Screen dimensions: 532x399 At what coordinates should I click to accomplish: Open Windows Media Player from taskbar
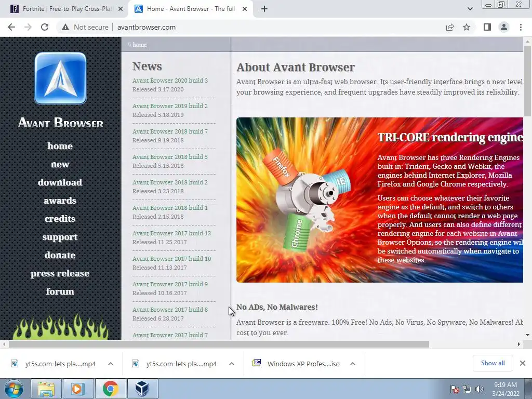[x=77, y=389]
